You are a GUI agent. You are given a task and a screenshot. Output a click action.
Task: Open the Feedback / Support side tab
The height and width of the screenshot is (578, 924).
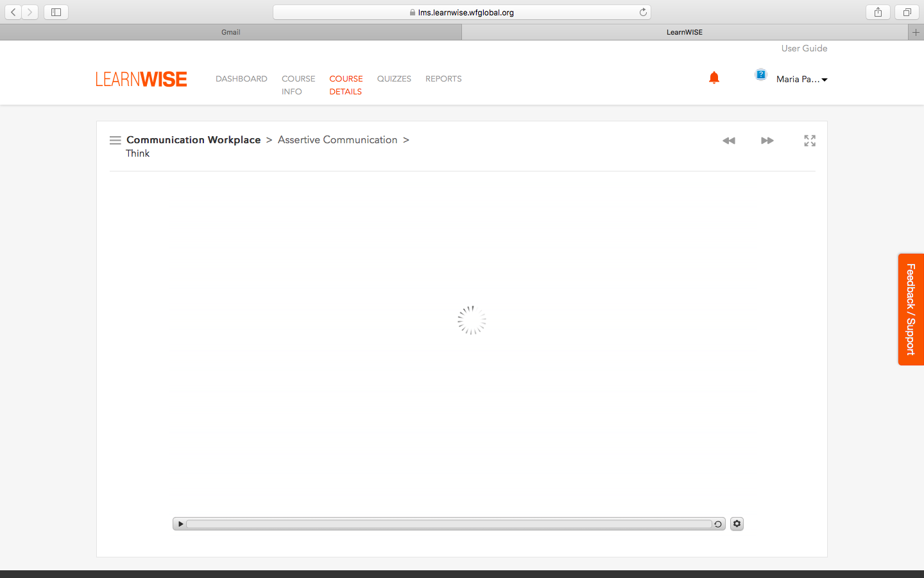pos(911,309)
